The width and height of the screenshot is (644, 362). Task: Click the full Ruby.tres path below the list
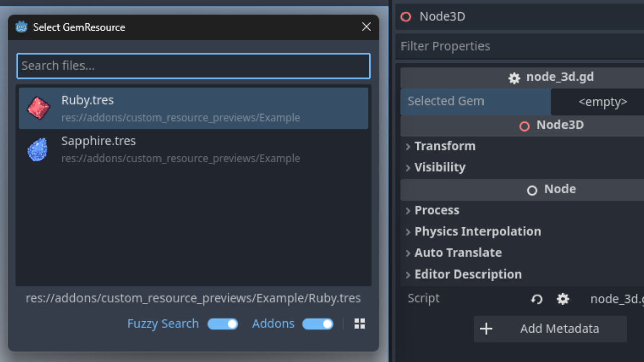point(193,298)
